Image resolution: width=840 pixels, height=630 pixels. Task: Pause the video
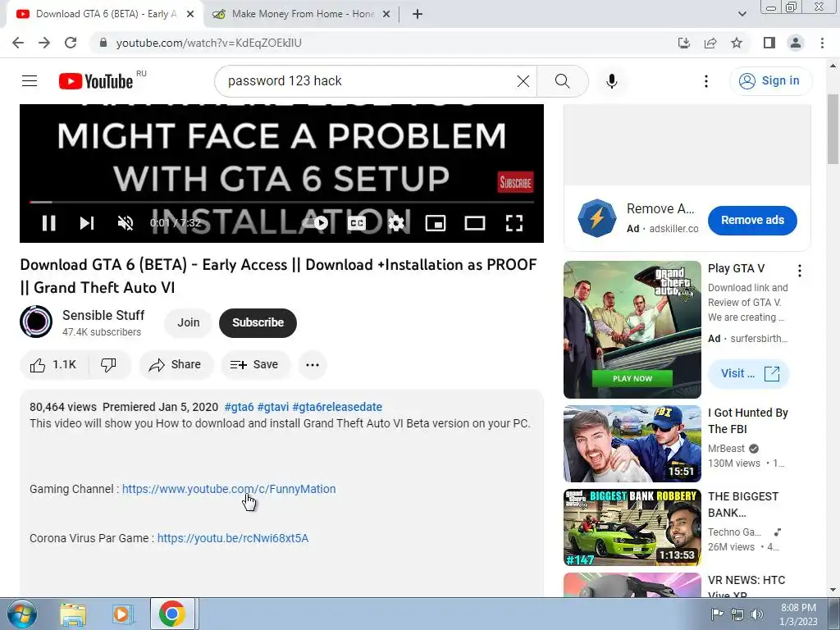click(x=48, y=222)
